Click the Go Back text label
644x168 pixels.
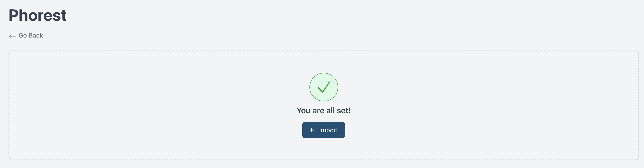point(31,36)
